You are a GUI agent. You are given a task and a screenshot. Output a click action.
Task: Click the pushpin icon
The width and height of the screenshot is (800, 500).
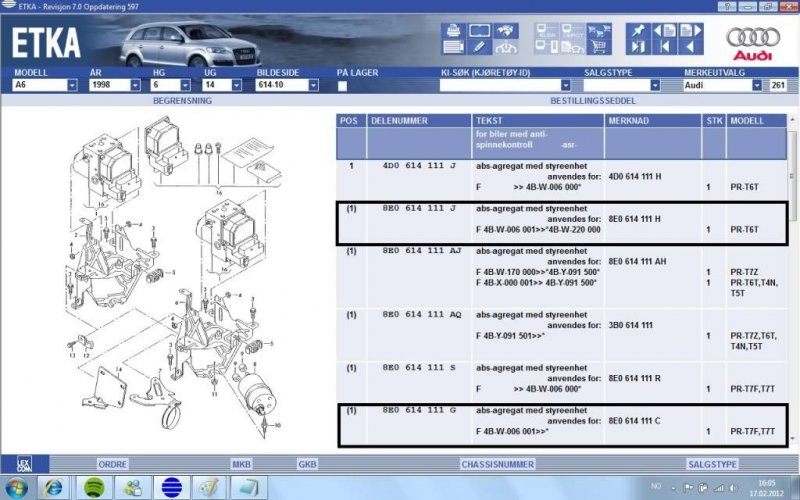tap(636, 31)
